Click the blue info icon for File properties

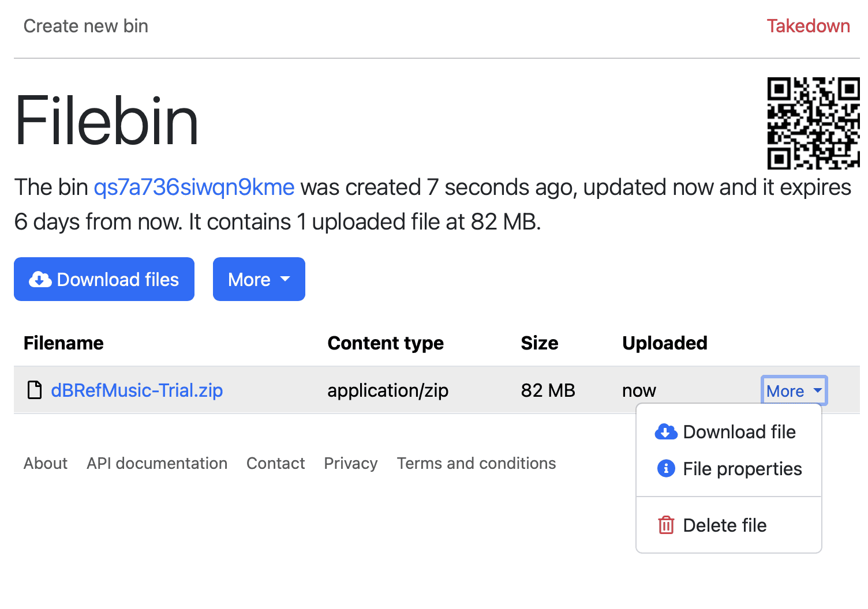665,469
